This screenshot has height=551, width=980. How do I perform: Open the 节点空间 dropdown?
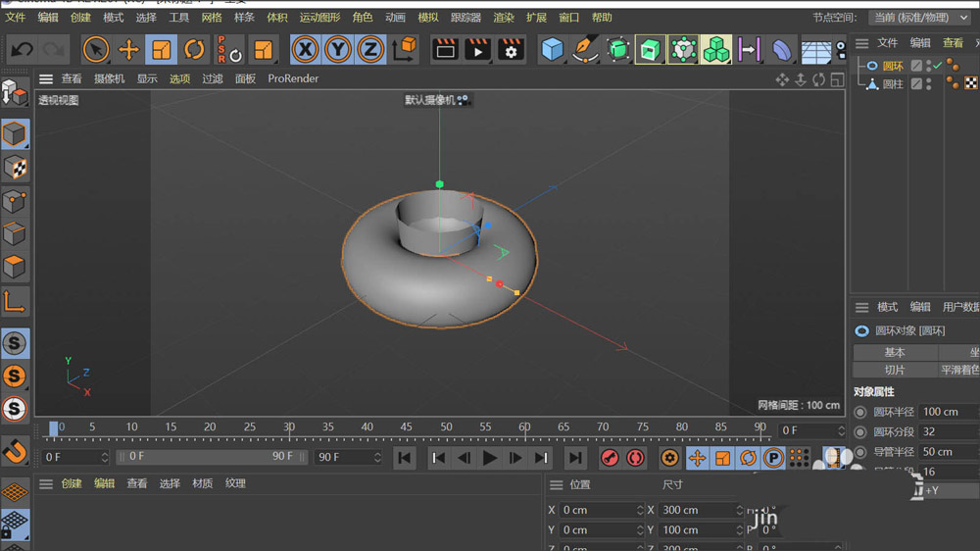(919, 18)
